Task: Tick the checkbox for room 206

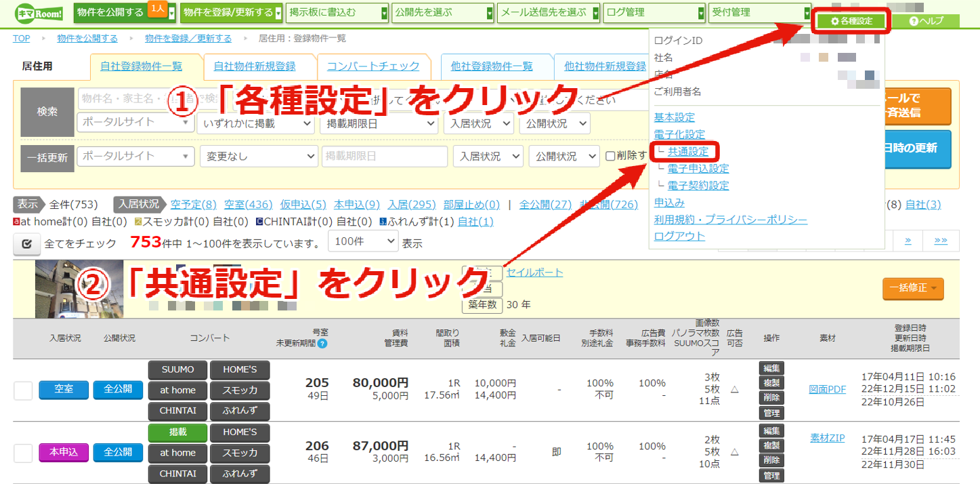Action: (23, 453)
